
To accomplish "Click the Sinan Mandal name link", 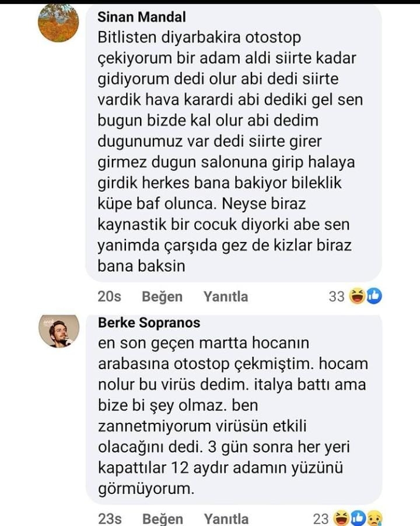I will pyautogui.click(x=142, y=17).
